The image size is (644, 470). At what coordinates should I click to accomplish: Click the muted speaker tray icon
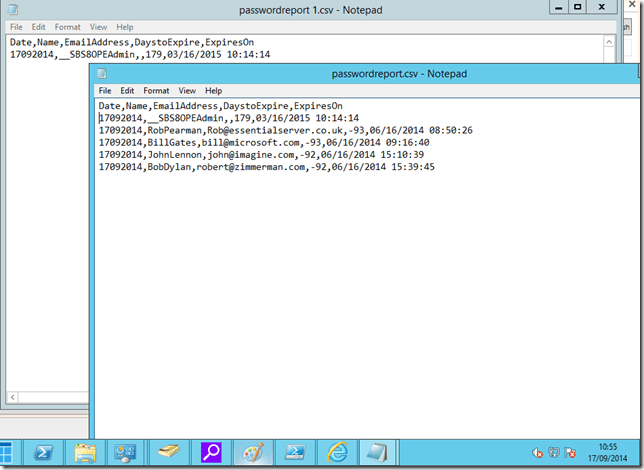(538, 454)
